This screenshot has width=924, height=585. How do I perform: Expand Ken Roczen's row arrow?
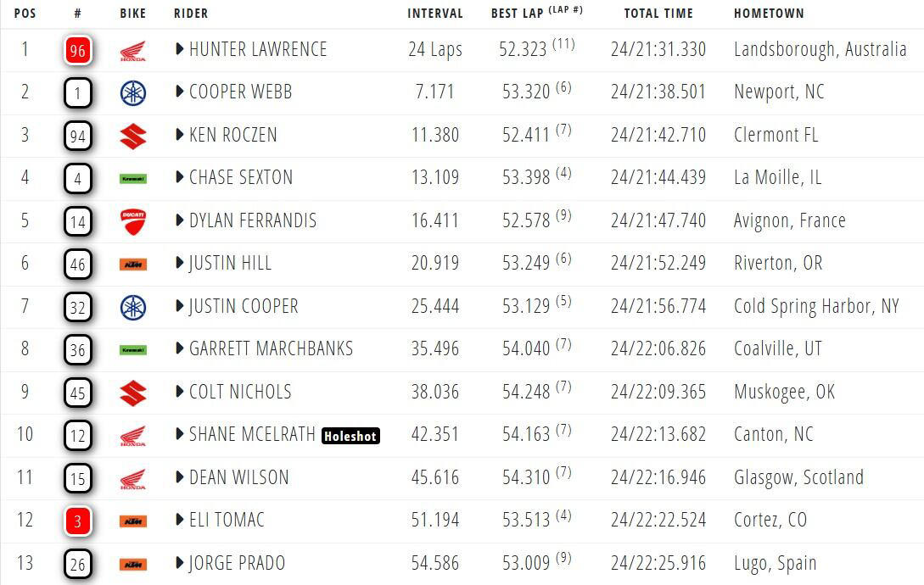(x=180, y=135)
